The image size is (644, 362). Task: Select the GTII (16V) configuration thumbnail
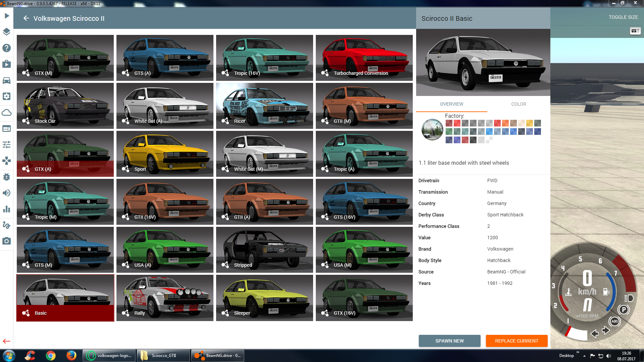165,202
